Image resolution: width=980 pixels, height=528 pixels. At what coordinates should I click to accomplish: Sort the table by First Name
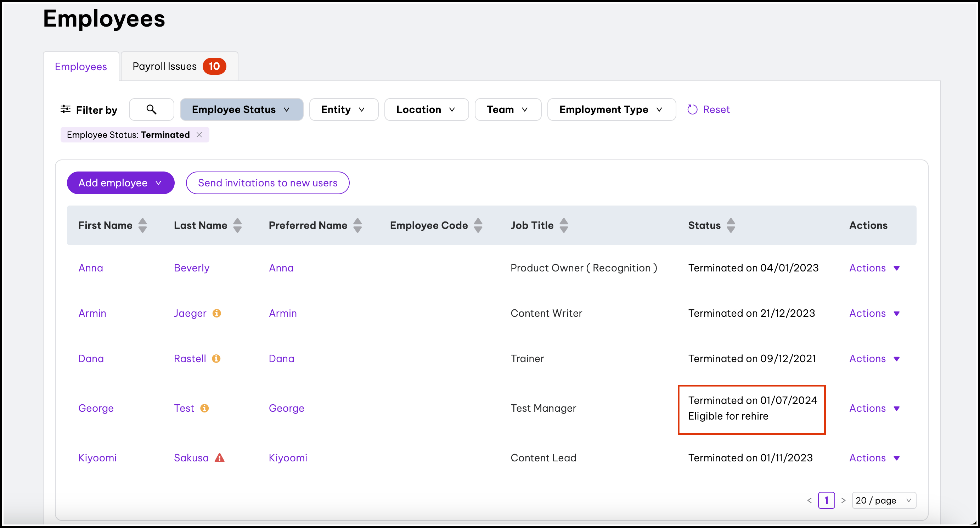(x=143, y=225)
